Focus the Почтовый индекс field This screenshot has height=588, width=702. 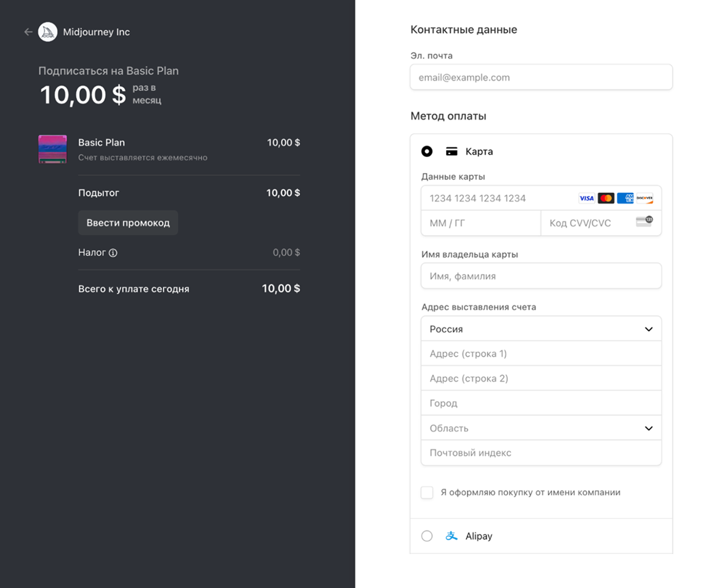[x=541, y=453]
